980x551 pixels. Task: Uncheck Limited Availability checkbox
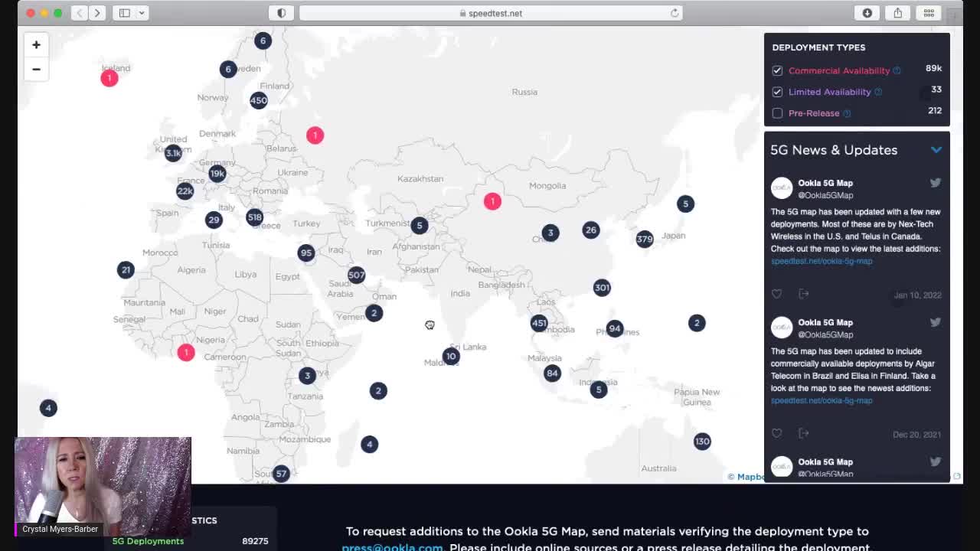coord(777,92)
